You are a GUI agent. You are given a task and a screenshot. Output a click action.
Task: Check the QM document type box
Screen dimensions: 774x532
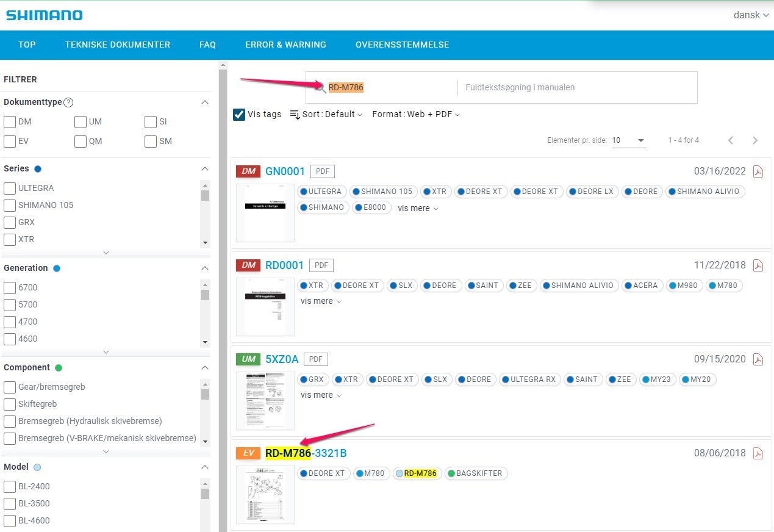(x=81, y=142)
